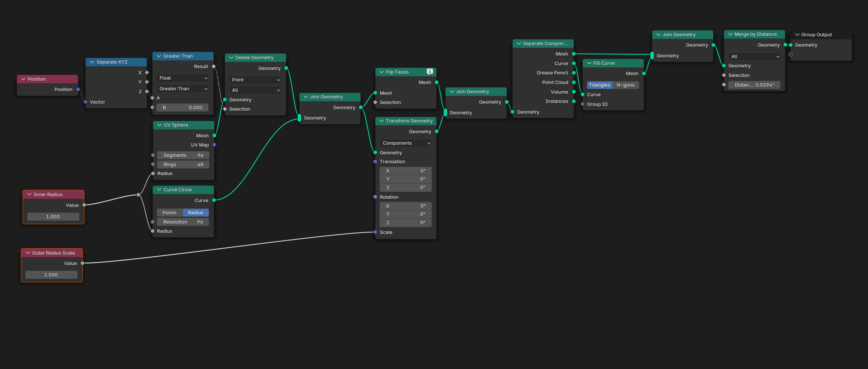
Task: Open the Components dropdown in Transform Geometry
Action: [406, 143]
